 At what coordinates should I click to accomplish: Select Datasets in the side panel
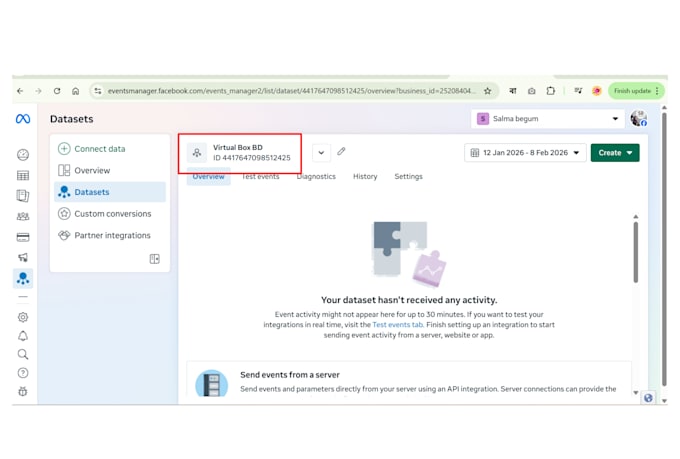point(110,192)
